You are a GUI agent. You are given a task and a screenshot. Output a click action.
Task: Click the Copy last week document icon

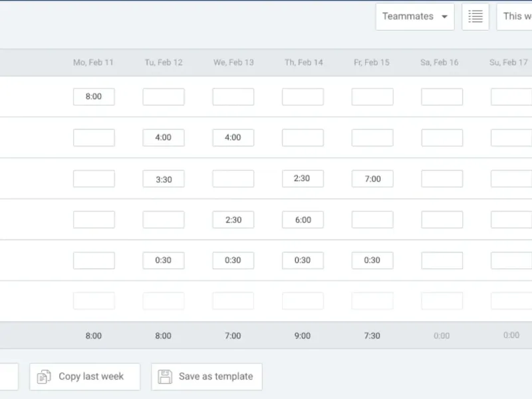coord(44,377)
